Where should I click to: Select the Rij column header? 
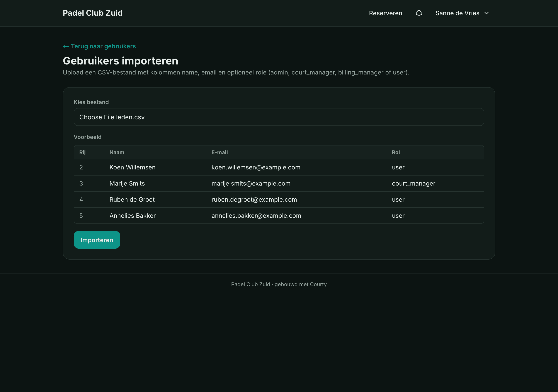pyautogui.click(x=82, y=152)
